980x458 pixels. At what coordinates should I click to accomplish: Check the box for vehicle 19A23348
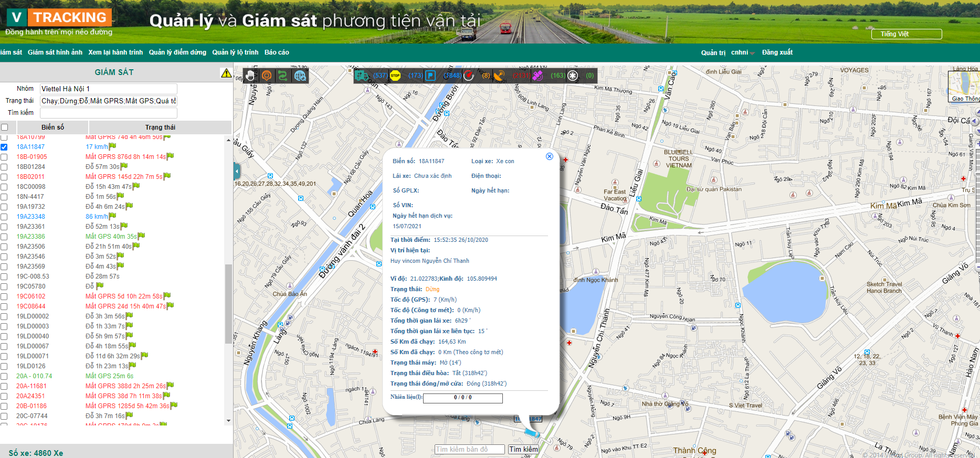click(x=4, y=217)
